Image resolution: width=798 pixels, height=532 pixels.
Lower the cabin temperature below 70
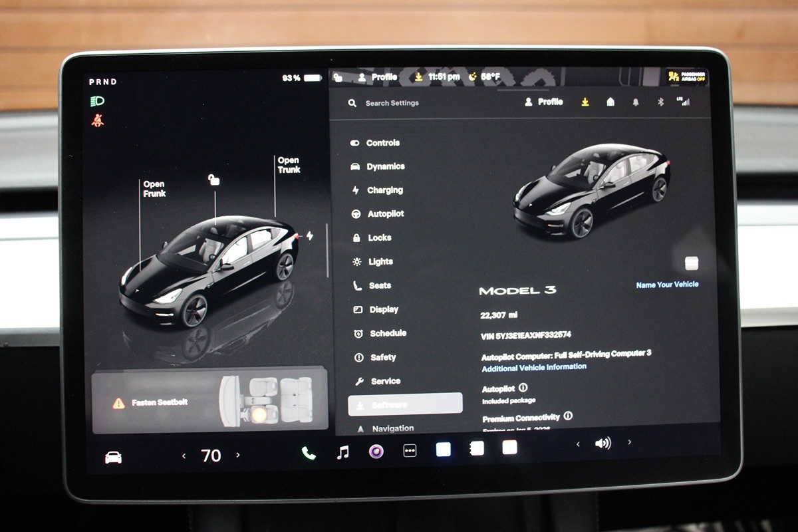click(184, 456)
